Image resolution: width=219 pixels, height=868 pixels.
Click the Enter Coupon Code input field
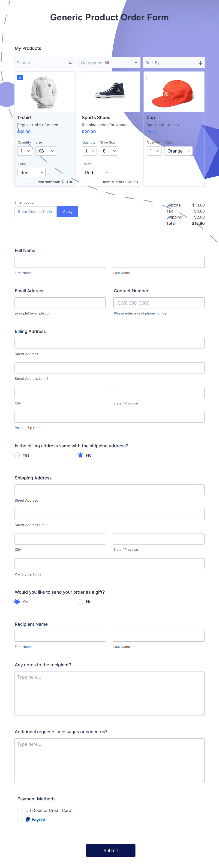pos(35,212)
